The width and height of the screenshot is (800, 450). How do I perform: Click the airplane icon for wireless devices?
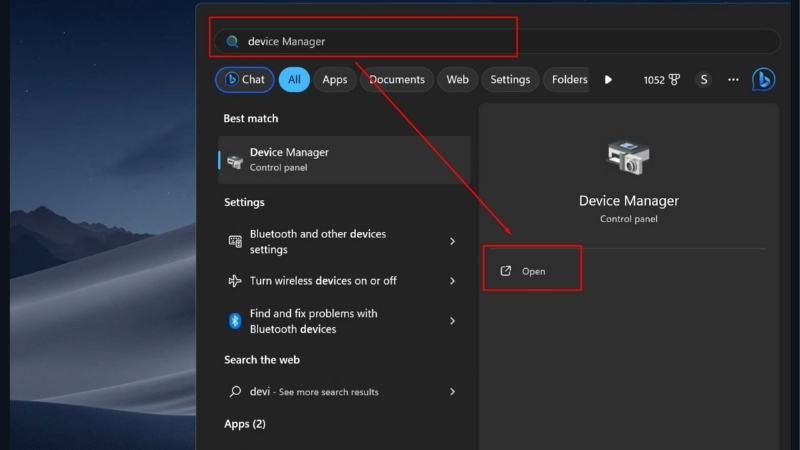click(235, 281)
